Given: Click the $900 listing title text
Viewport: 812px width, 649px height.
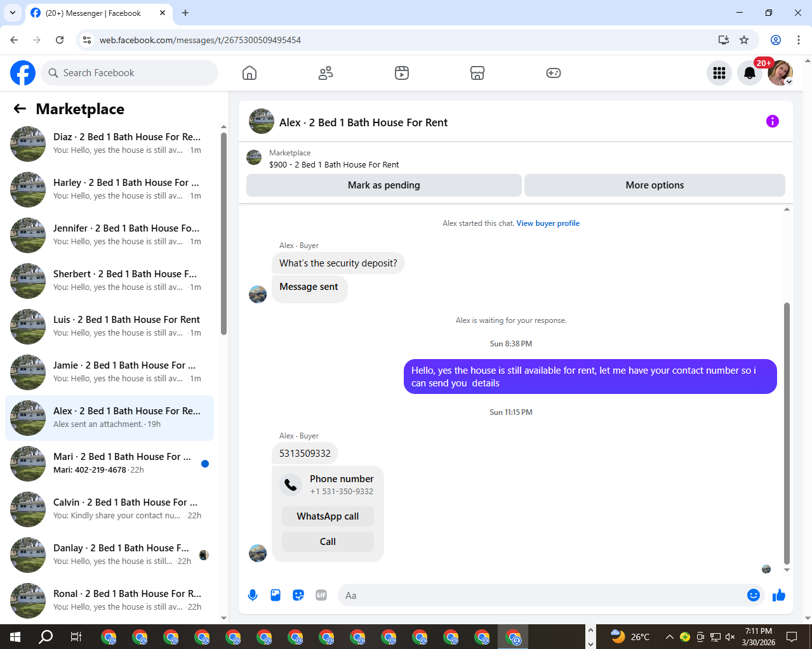Looking at the screenshot, I should tap(334, 164).
